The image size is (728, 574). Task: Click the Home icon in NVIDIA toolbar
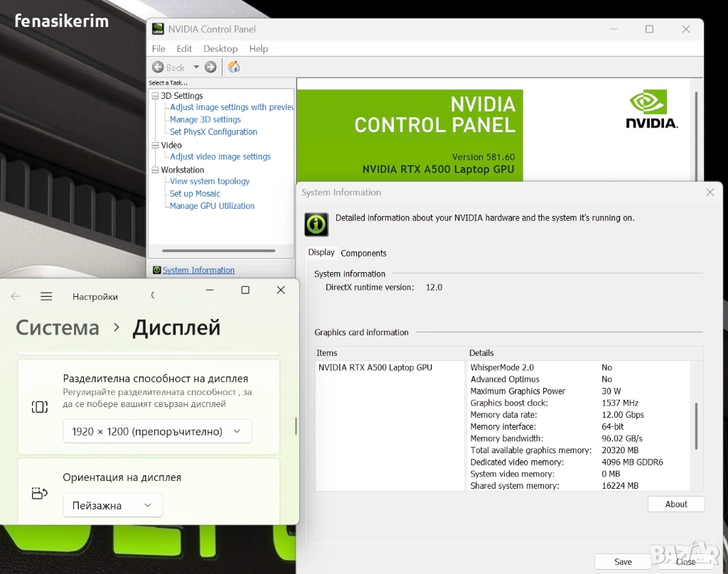click(234, 67)
